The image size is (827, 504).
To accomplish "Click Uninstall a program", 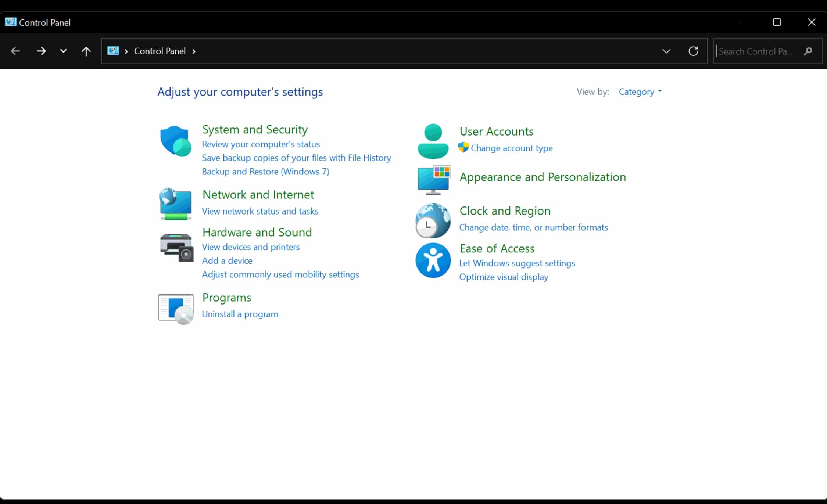I will coord(240,314).
